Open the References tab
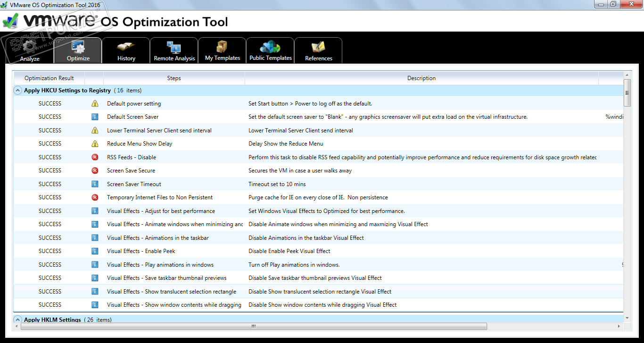Image resolution: width=644 pixels, height=343 pixels. pyautogui.click(x=318, y=50)
